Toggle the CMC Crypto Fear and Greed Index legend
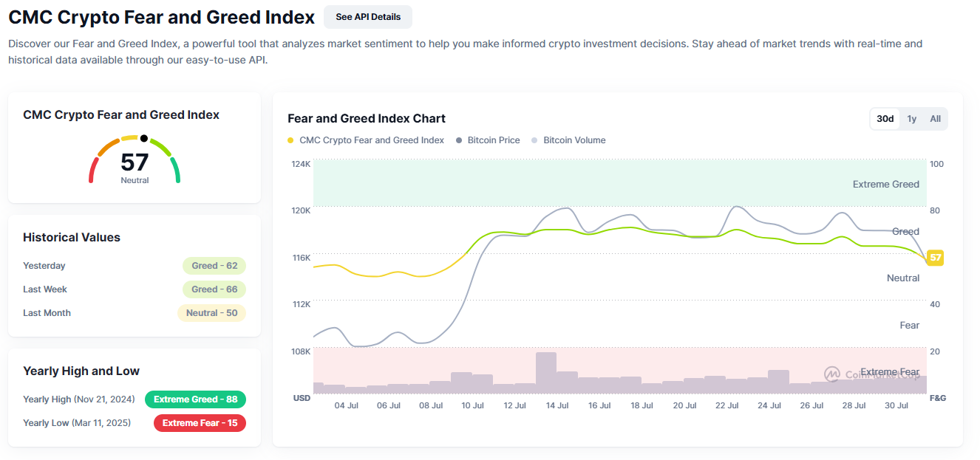This screenshot has height=460, width=980. pyautogui.click(x=366, y=140)
